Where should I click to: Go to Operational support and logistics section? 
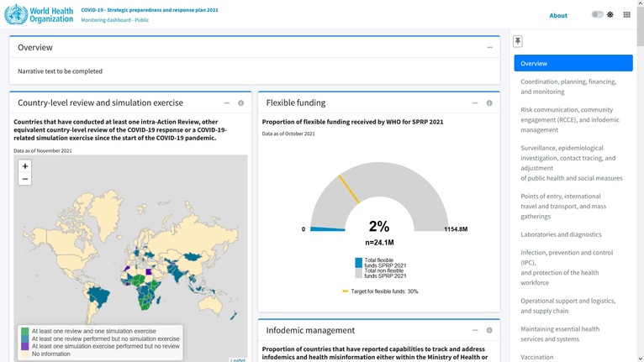point(573,306)
